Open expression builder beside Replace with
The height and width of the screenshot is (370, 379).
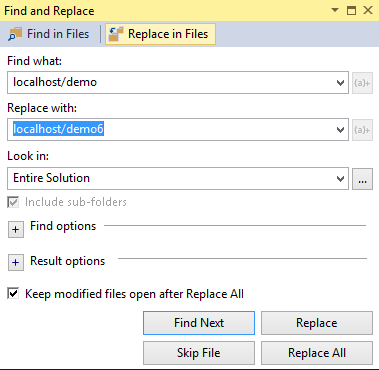point(362,130)
